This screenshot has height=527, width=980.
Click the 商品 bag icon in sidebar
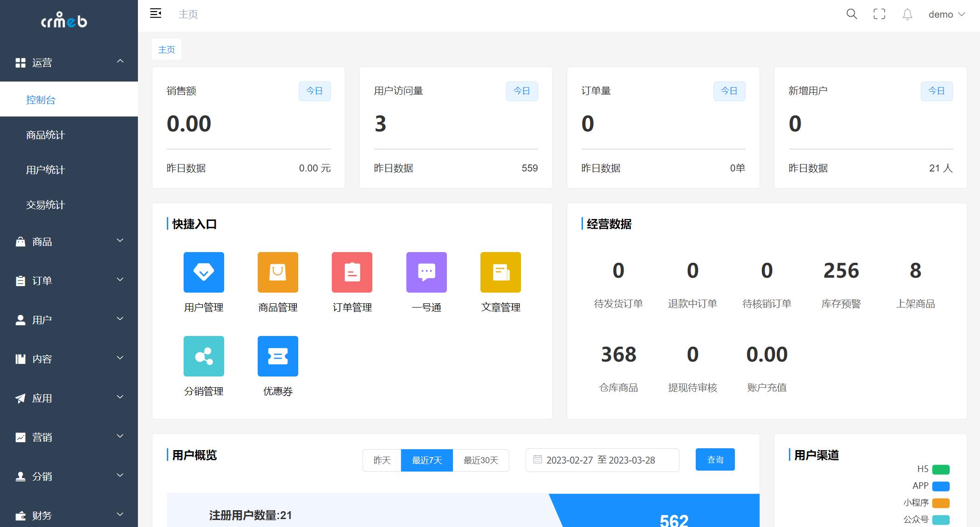coord(21,241)
